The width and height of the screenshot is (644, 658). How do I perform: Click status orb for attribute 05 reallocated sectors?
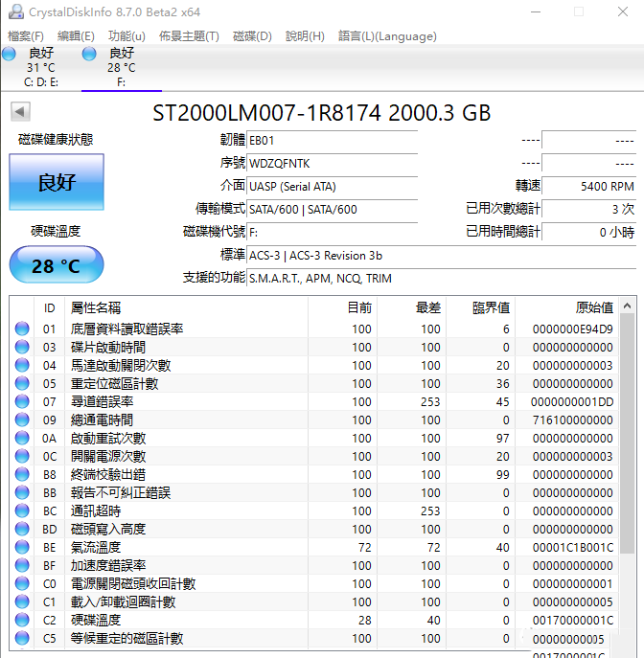point(22,383)
